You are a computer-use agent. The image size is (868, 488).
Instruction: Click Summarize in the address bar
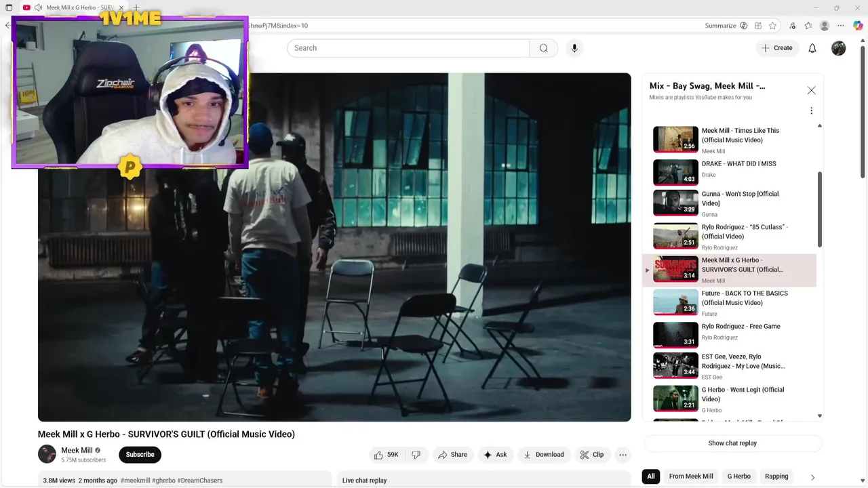point(726,26)
